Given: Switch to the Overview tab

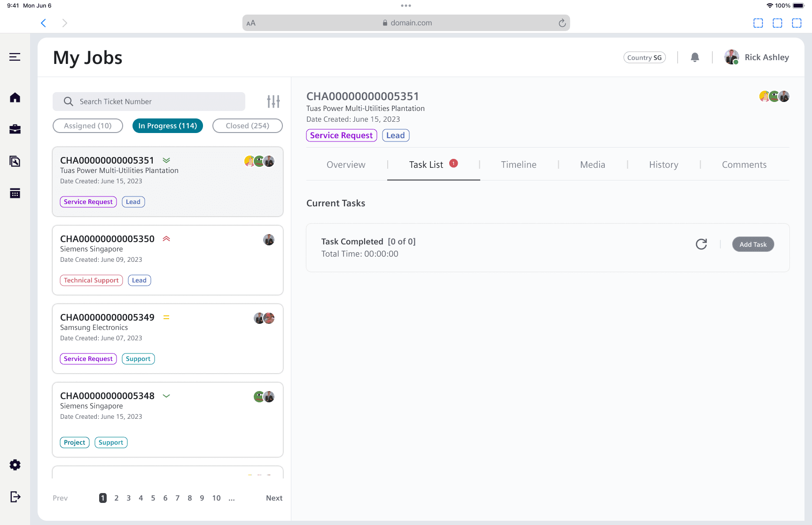Looking at the screenshot, I should point(346,165).
